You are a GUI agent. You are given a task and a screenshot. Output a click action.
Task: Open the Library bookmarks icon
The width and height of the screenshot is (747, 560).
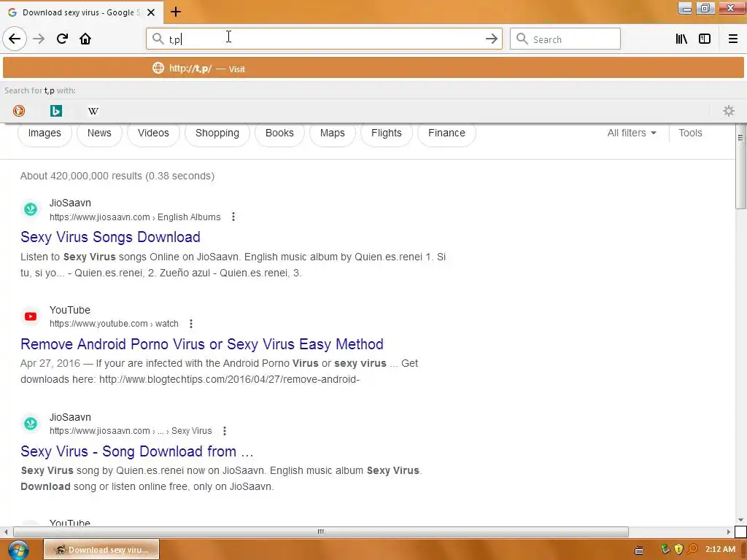681,39
